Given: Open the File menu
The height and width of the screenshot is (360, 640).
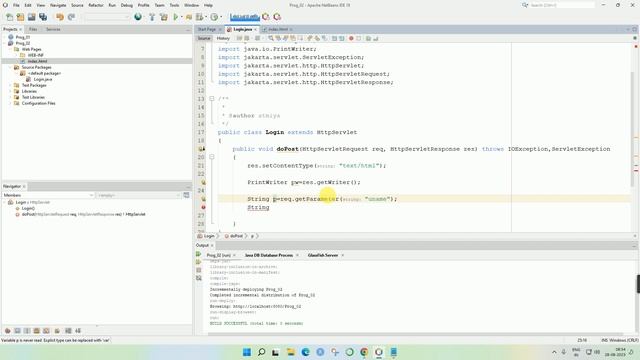Looking at the screenshot, I should pyautogui.click(x=16, y=5).
